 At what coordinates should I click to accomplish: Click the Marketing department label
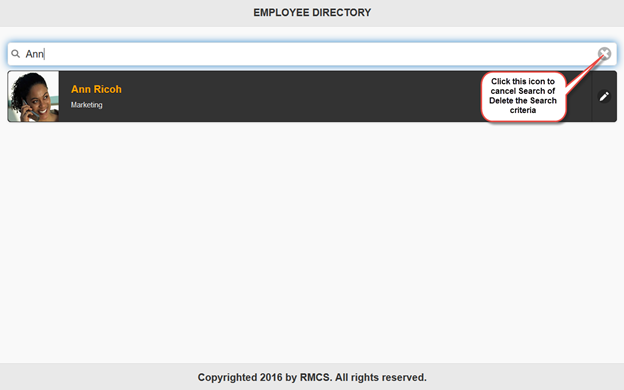tap(87, 105)
